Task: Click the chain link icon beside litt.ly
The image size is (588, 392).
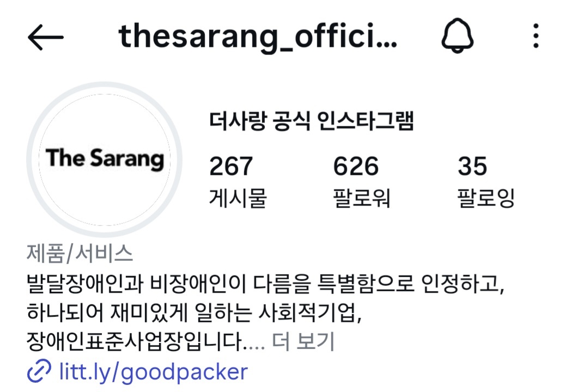Action: (x=39, y=371)
